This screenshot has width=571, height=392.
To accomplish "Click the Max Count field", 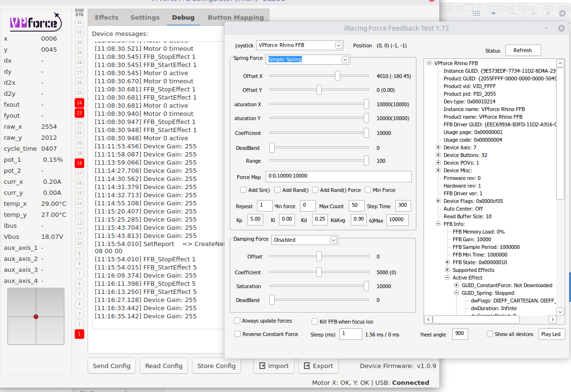I will click(x=357, y=205).
